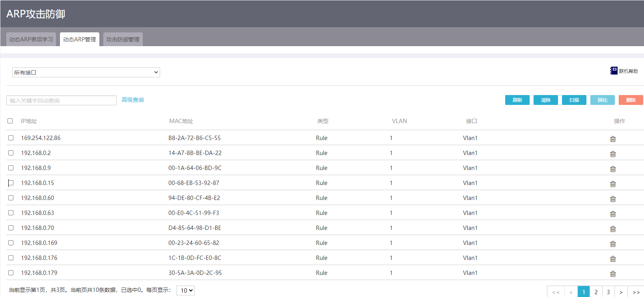Select the checkbox for 169.254.122.86
Image resolution: width=644 pixels, height=297 pixels.
(x=11, y=138)
